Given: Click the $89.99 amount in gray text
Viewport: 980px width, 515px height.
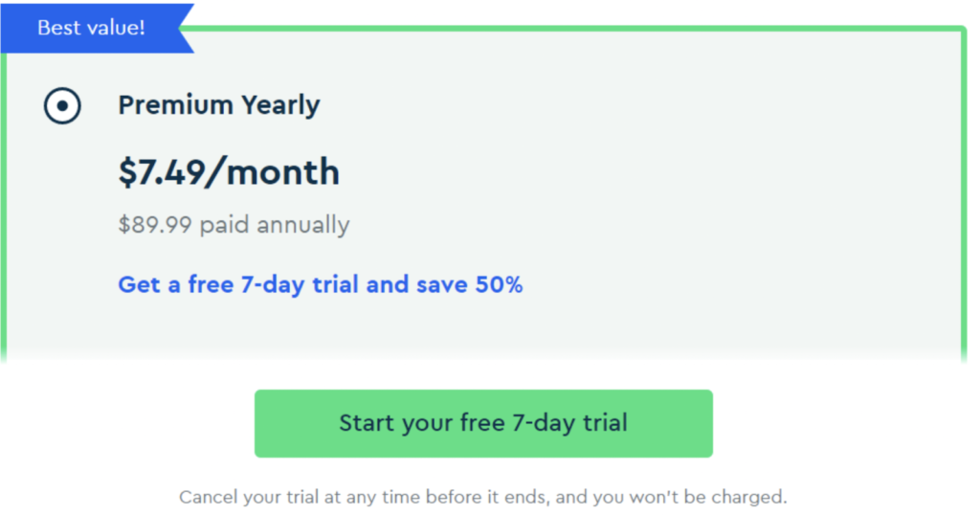Looking at the screenshot, I should click(x=153, y=225).
